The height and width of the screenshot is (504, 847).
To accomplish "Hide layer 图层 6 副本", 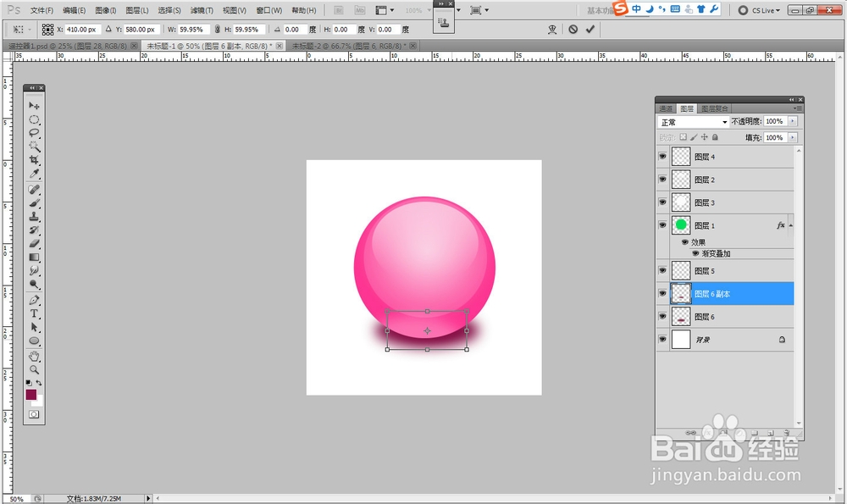I will pyautogui.click(x=662, y=293).
